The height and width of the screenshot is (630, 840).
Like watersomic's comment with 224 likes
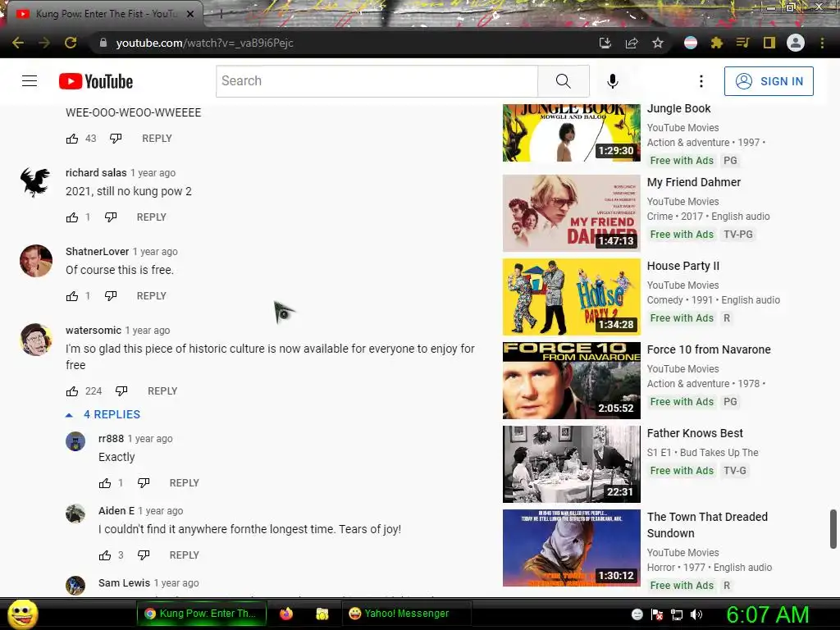(x=72, y=391)
